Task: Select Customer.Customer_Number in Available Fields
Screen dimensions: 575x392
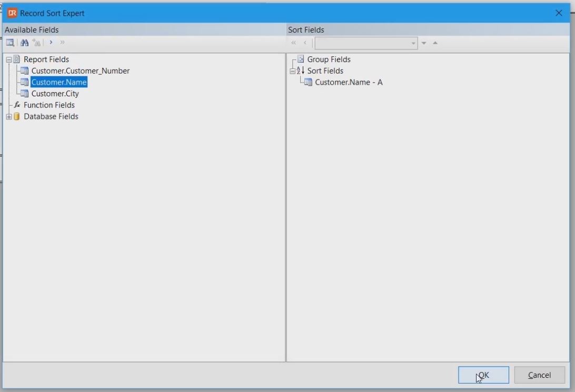Action: coord(80,71)
